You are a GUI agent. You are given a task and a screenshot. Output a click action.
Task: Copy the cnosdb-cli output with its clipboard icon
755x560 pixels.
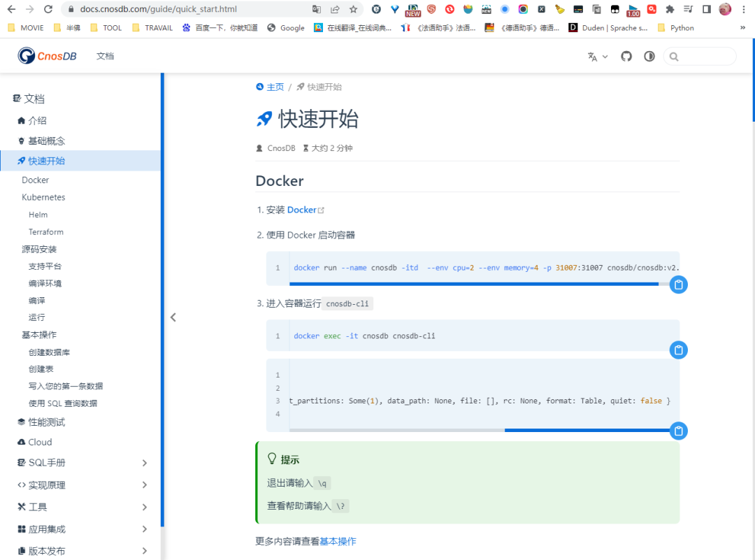coord(678,431)
